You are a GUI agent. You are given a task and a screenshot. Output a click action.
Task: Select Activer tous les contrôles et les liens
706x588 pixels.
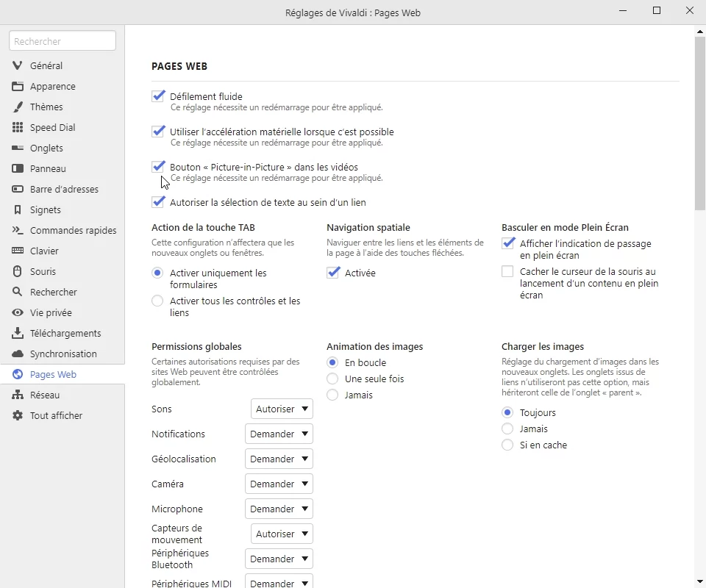tap(157, 301)
